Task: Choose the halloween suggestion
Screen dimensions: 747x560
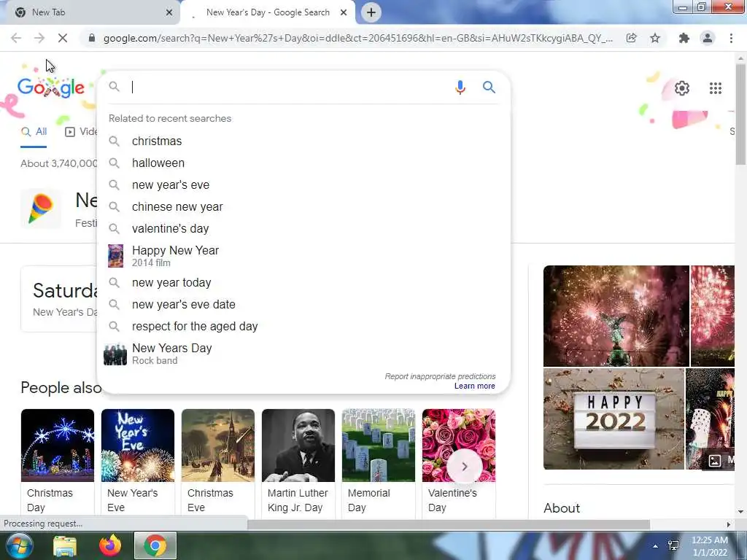Action: coord(303,163)
